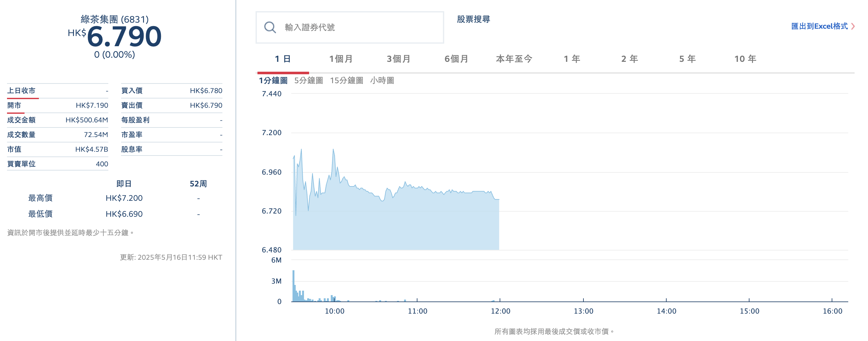View the 本年至今 chart

click(514, 59)
